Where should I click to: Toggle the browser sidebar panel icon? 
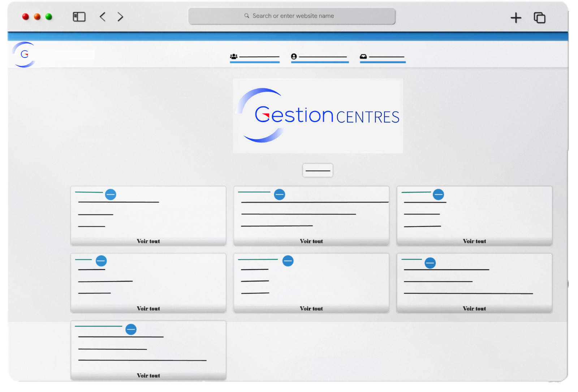point(79,17)
